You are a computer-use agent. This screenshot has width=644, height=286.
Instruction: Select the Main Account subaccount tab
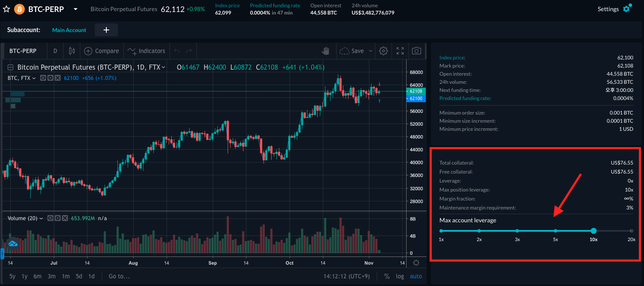tap(69, 30)
